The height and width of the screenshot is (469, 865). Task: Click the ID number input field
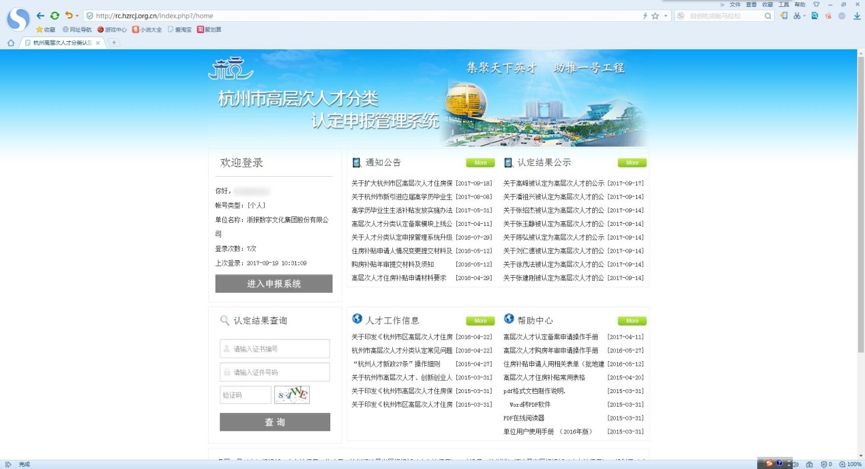(275, 372)
